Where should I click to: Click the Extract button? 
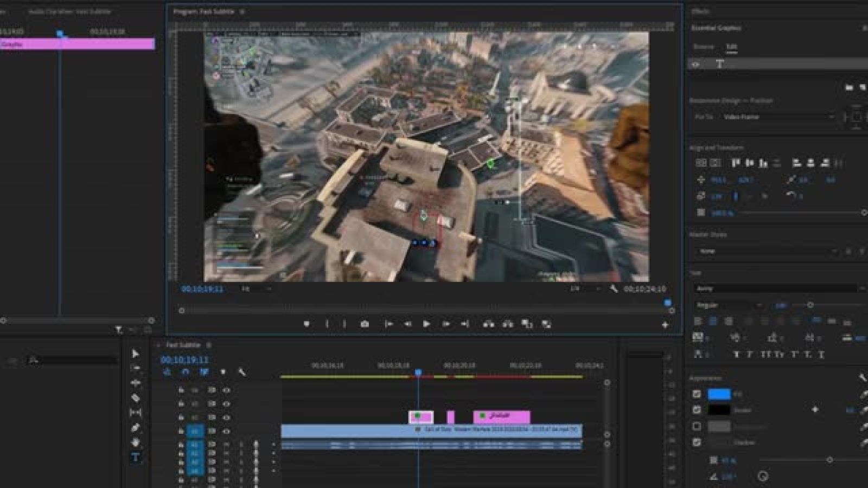click(508, 324)
